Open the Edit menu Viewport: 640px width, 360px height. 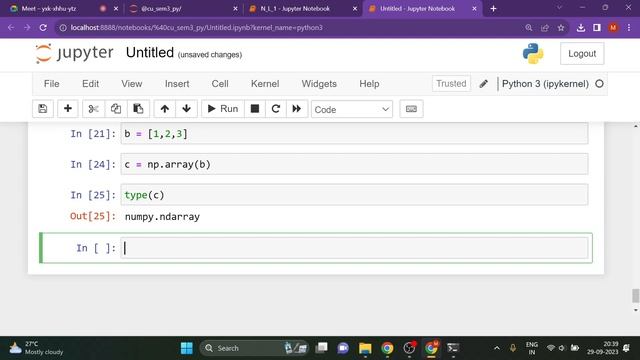[x=90, y=84]
